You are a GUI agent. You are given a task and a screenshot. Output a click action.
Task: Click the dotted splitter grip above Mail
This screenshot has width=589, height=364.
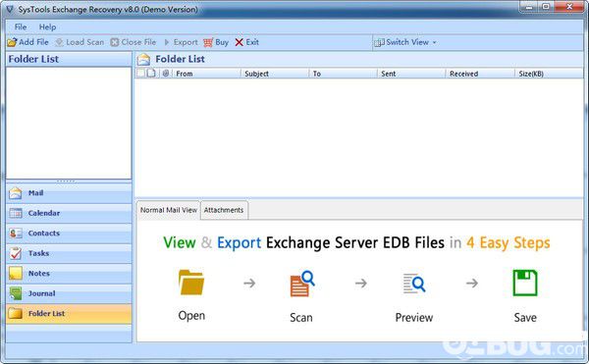click(66, 182)
